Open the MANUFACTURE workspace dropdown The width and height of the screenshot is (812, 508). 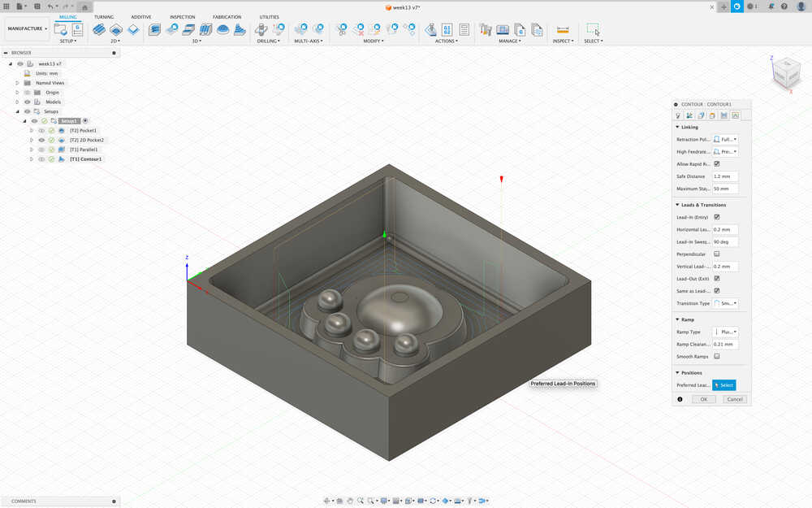point(27,28)
